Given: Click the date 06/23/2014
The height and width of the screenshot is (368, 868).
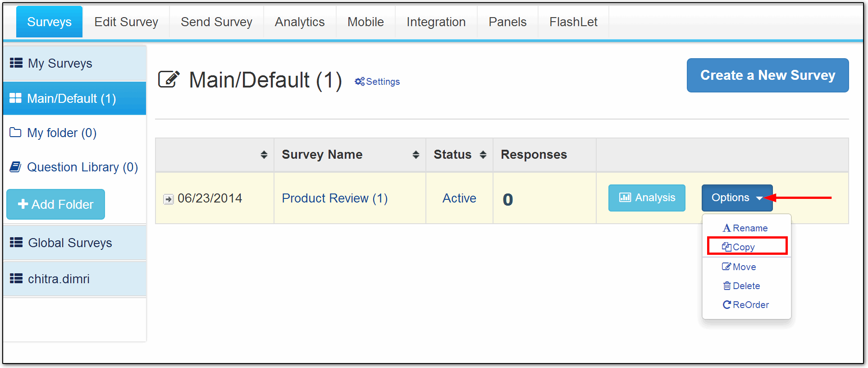Looking at the screenshot, I should click(x=210, y=198).
